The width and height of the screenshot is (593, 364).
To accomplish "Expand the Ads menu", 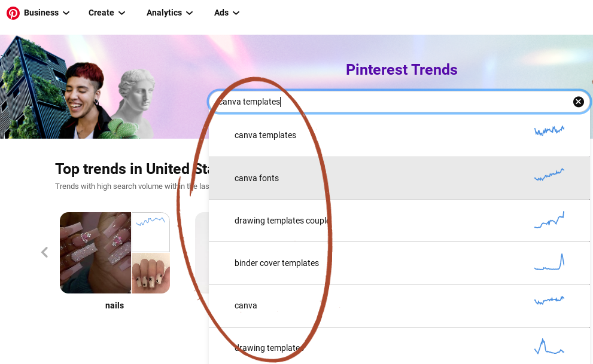I will pos(227,13).
